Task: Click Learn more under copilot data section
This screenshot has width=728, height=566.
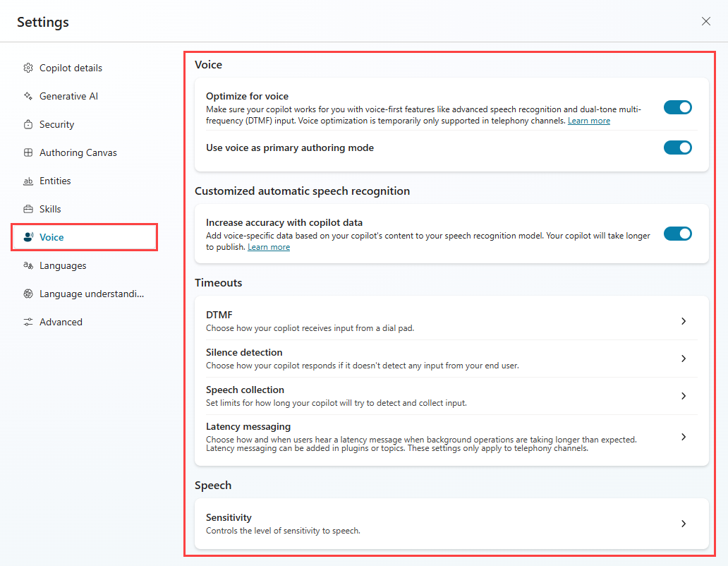Action: tap(269, 246)
